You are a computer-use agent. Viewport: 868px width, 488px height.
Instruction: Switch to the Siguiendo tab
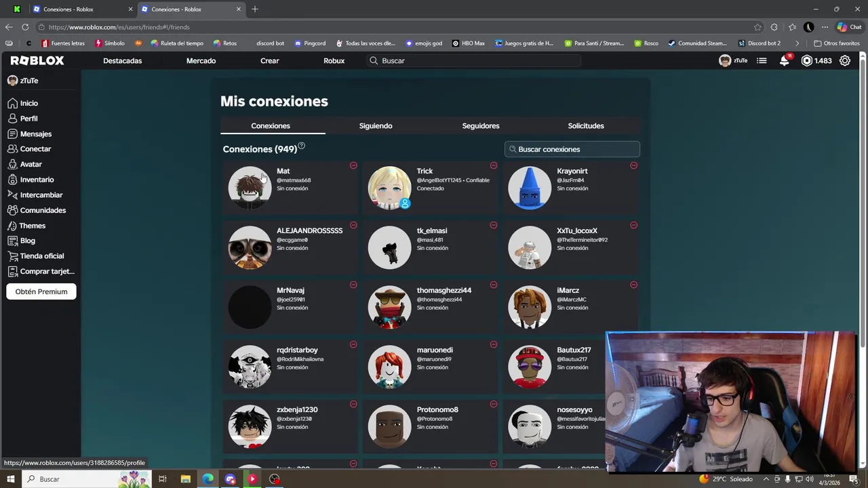pos(376,125)
